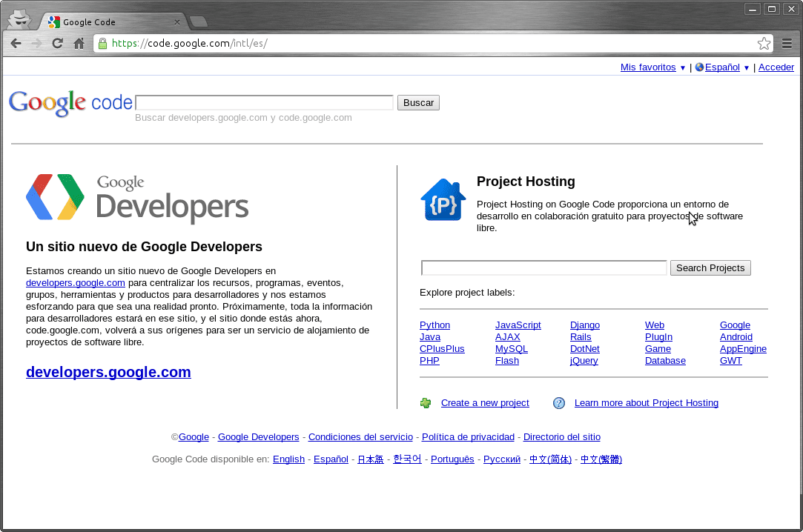Click the green padlock security icon

[102, 44]
